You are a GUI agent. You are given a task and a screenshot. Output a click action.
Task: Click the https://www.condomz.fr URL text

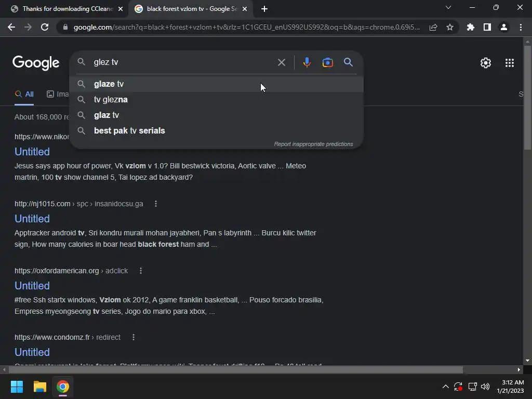pyautogui.click(x=52, y=337)
